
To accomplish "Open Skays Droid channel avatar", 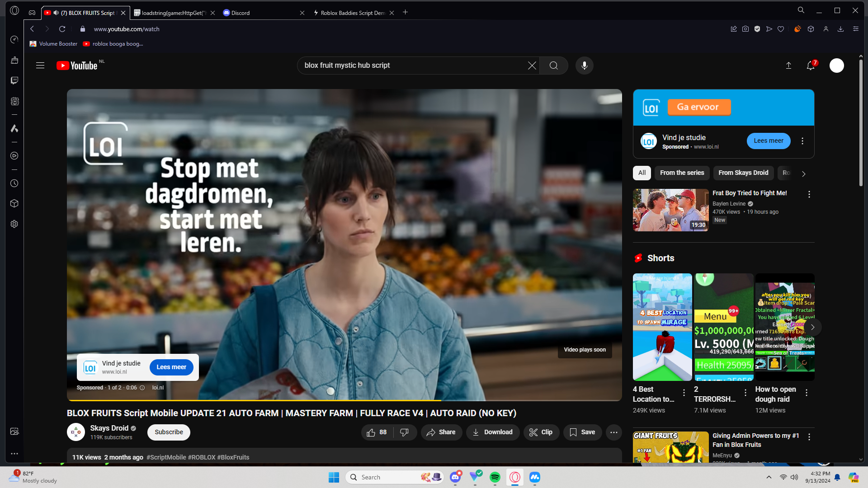I will point(76,432).
